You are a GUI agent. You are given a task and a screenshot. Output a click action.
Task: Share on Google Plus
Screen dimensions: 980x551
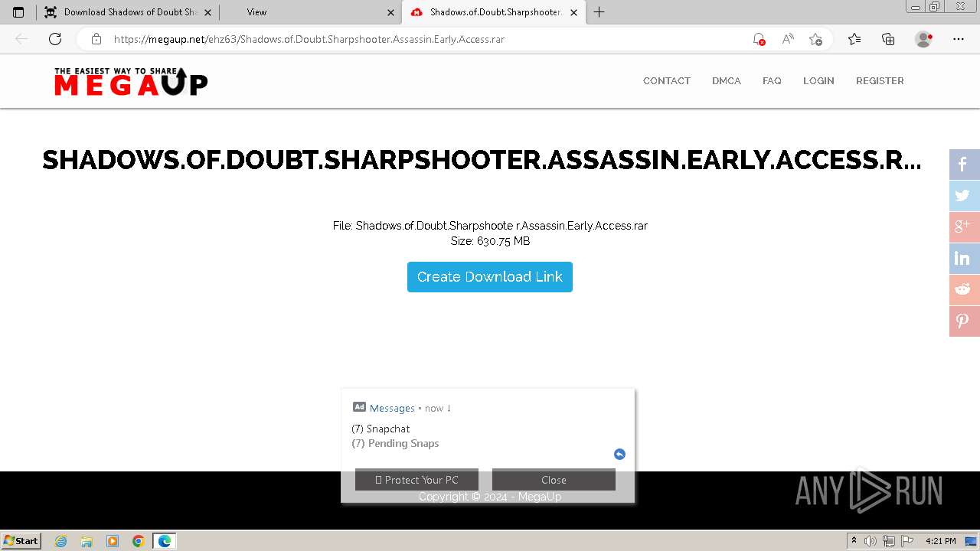click(965, 227)
